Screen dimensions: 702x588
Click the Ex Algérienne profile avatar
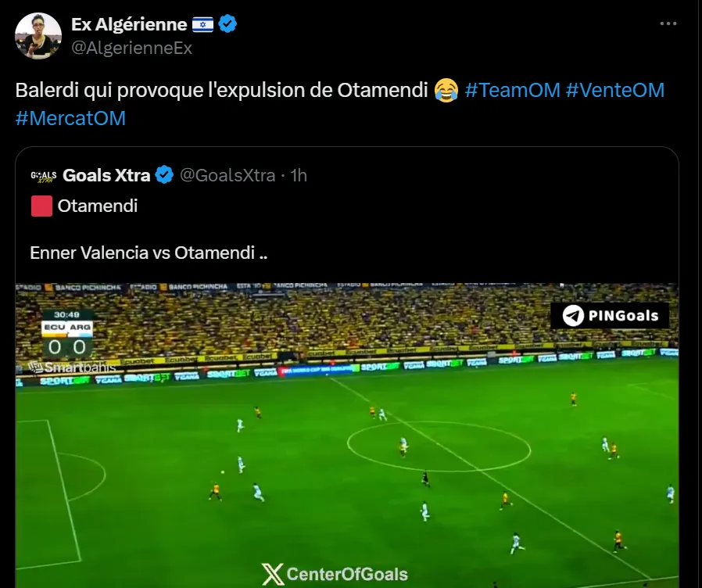38,36
